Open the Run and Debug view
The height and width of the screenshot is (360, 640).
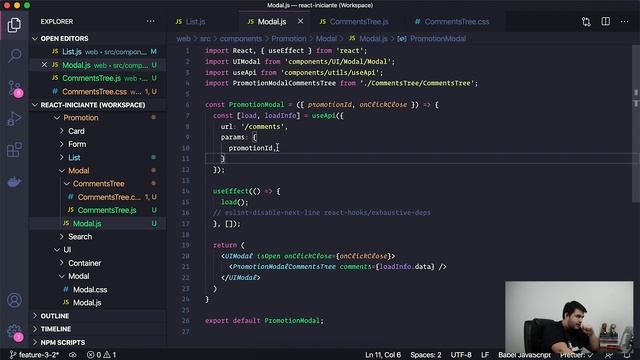[14, 119]
